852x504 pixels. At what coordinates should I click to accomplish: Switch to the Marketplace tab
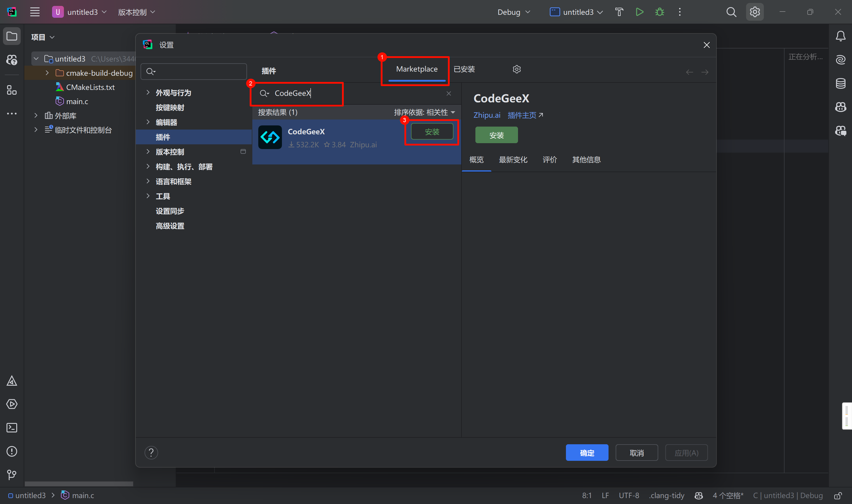(x=417, y=69)
